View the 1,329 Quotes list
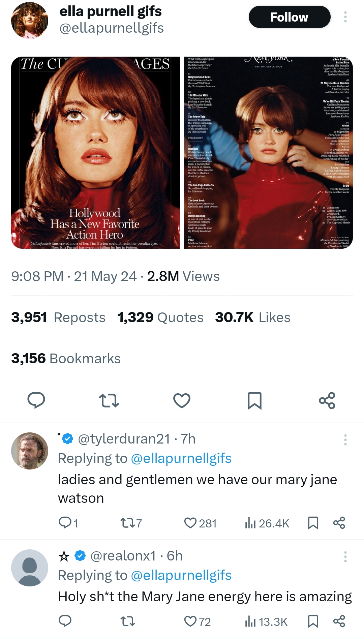The height and width of the screenshot is (639, 364). (160, 317)
